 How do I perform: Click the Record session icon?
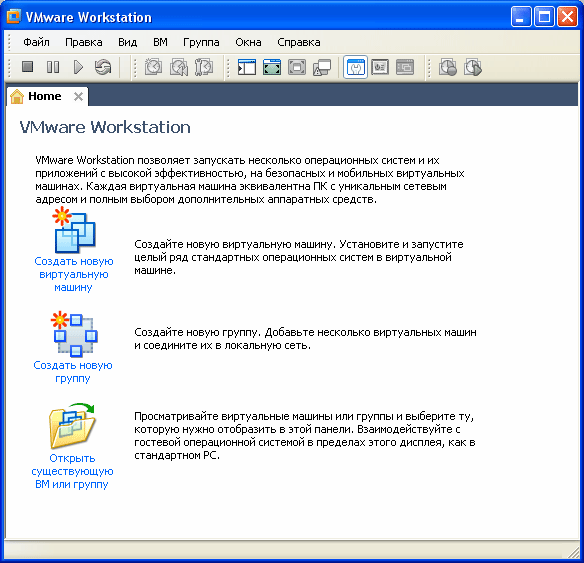point(448,67)
